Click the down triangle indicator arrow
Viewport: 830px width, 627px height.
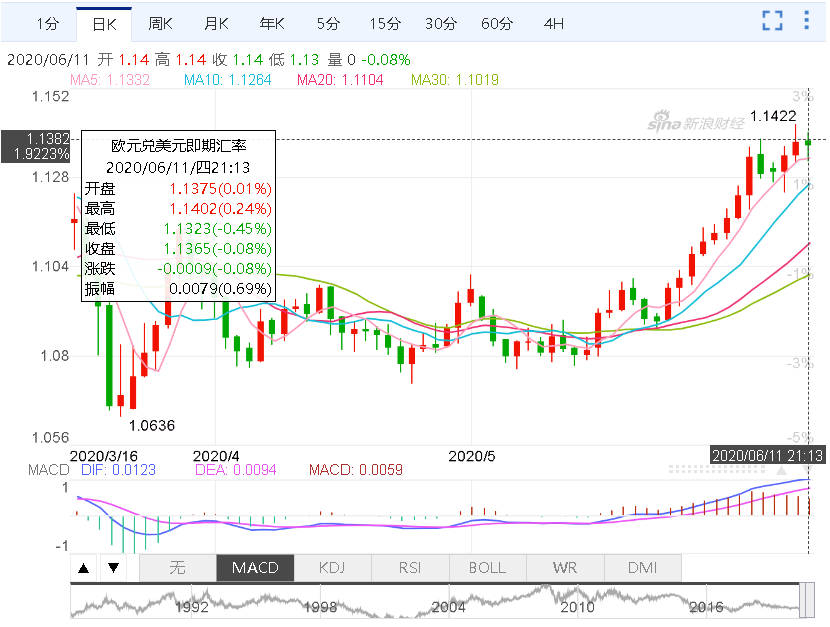113,568
